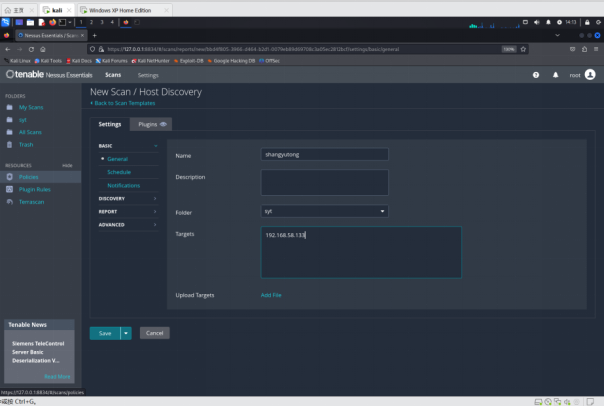The image size is (605, 406).
Task: Open Kali NetHunter bookmark
Action: (x=150, y=61)
